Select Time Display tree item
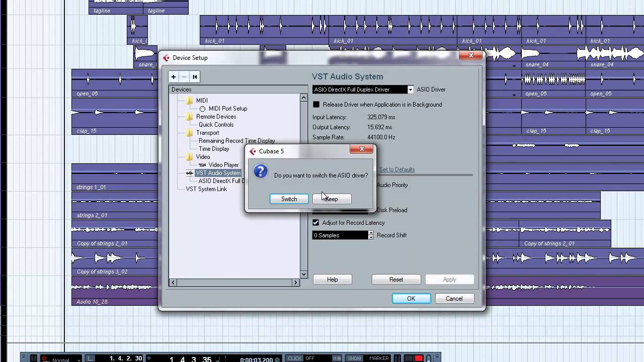The height and width of the screenshot is (362, 644). point(214,149)
